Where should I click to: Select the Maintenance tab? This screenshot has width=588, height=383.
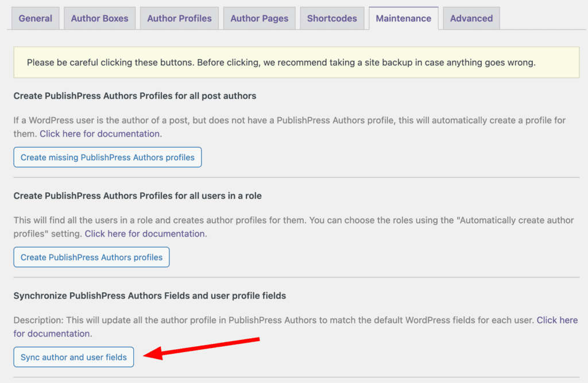[x=404, y=18]
